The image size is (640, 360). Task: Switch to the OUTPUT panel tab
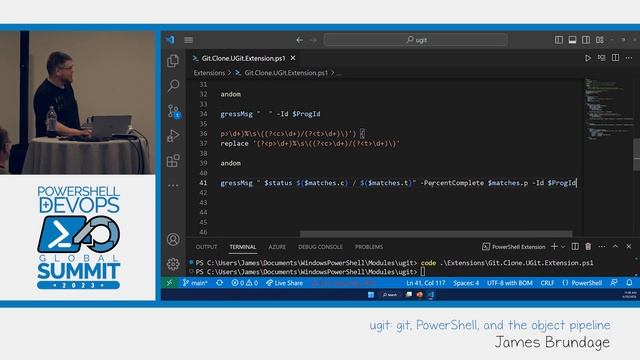207,247
